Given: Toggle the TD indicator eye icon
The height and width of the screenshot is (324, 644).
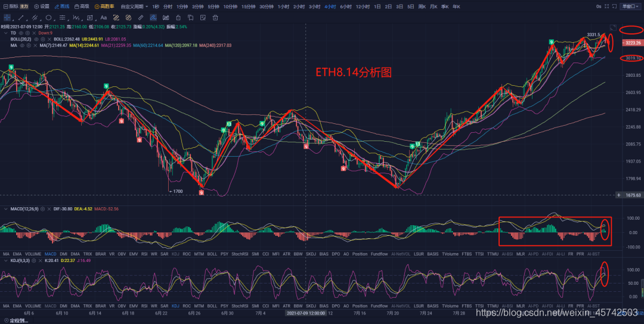Looking at the screenshot, I should click(21, 33).
